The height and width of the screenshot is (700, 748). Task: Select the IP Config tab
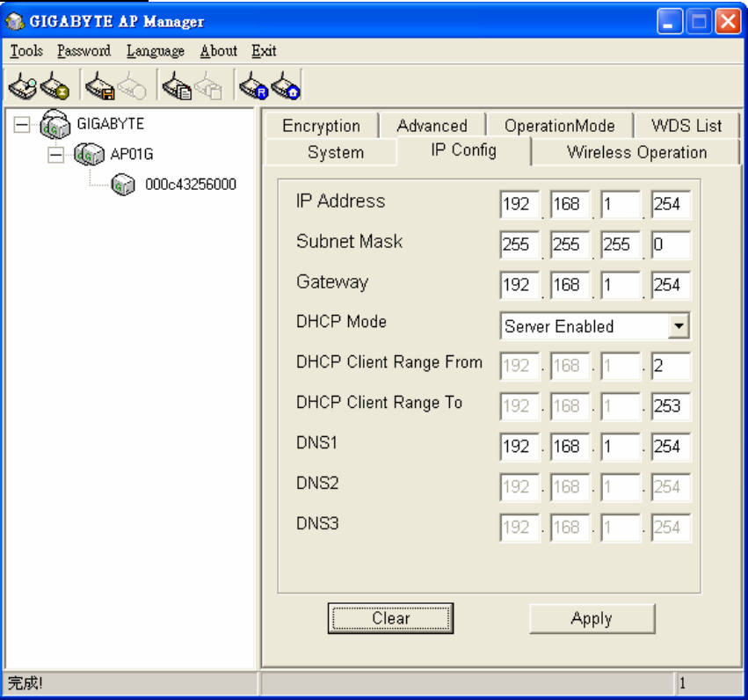[464, 150]
